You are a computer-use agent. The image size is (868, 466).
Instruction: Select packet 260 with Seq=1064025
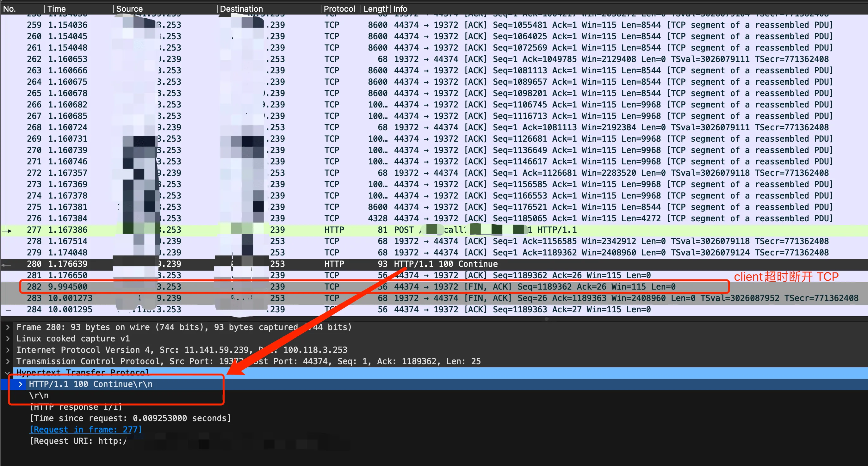pos(434,36)
